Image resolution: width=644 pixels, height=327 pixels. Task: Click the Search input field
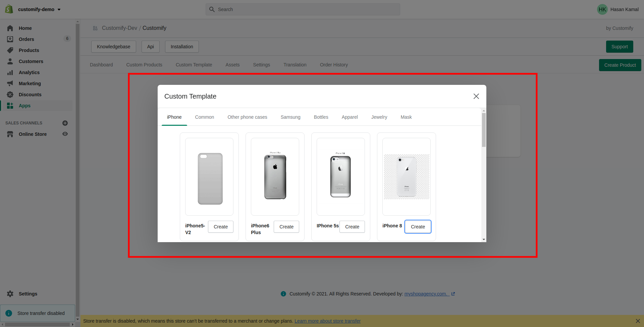coord(303,9)
